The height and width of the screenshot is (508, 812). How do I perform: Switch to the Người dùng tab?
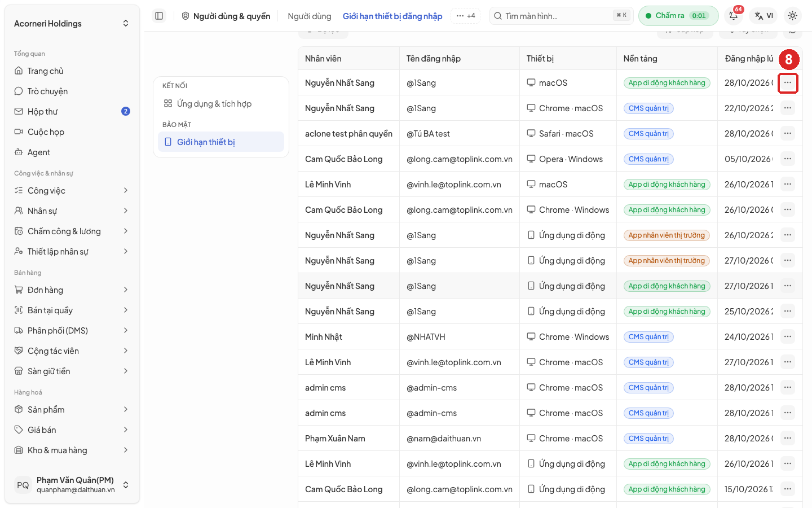point(310,16)
